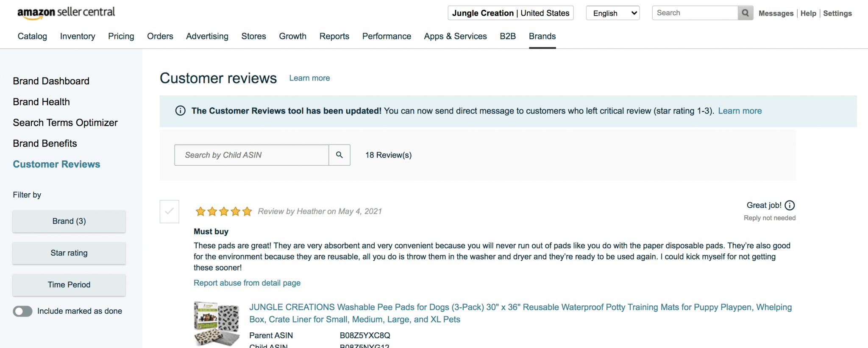Expand the Time Period filter

click(x=69, y=285)
